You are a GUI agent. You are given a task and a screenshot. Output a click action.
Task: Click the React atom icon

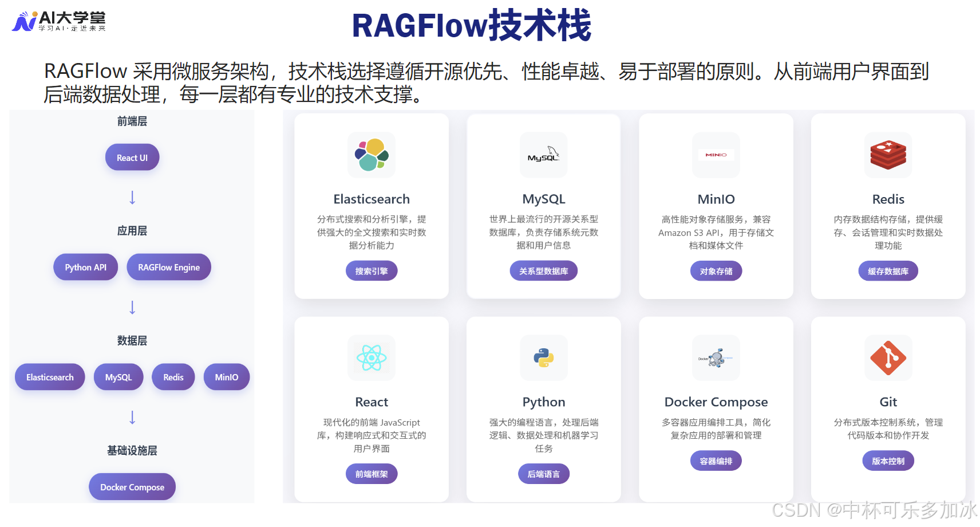point(371,358)
